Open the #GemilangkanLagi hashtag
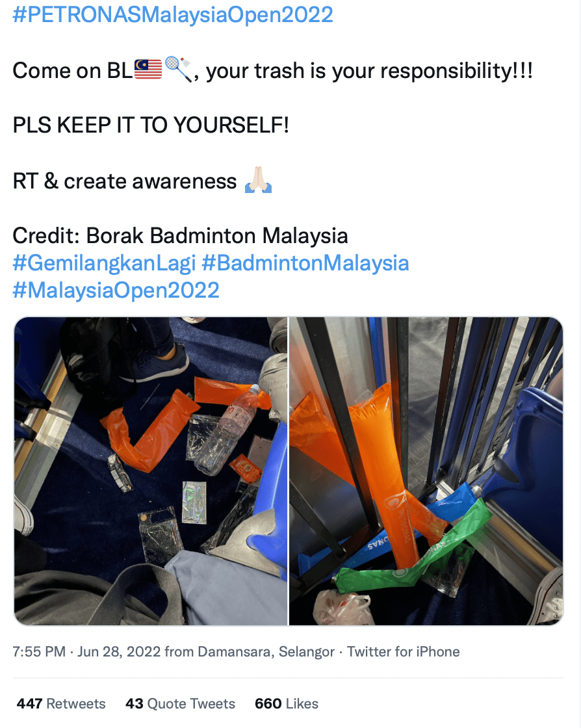 105,263
